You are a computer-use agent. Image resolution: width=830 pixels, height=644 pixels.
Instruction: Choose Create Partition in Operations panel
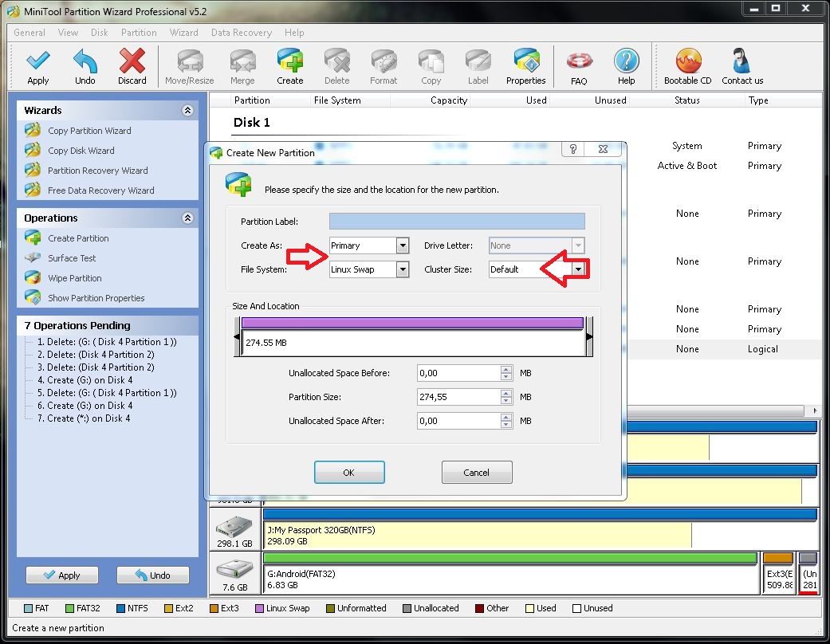coord(78,238)
